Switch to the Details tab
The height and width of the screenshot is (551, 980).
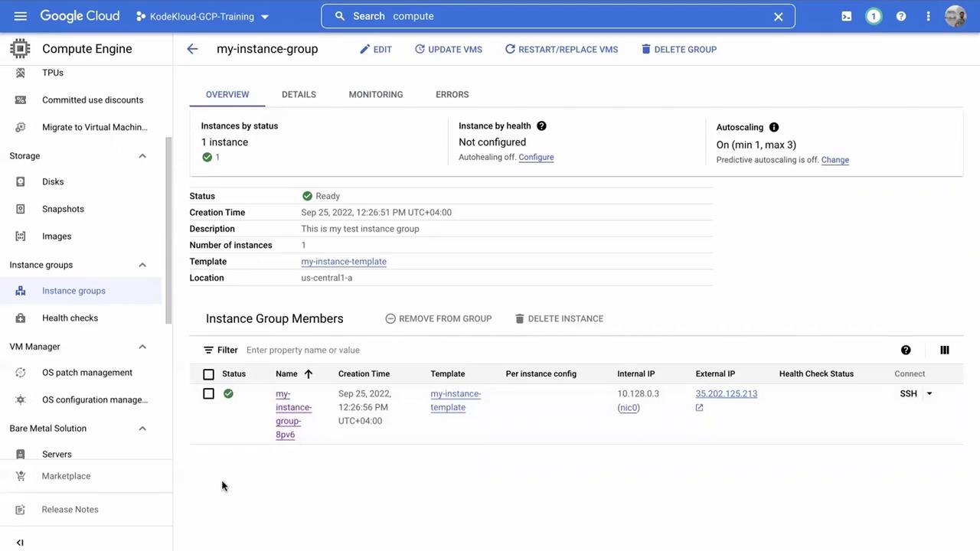tap(299, 94)
